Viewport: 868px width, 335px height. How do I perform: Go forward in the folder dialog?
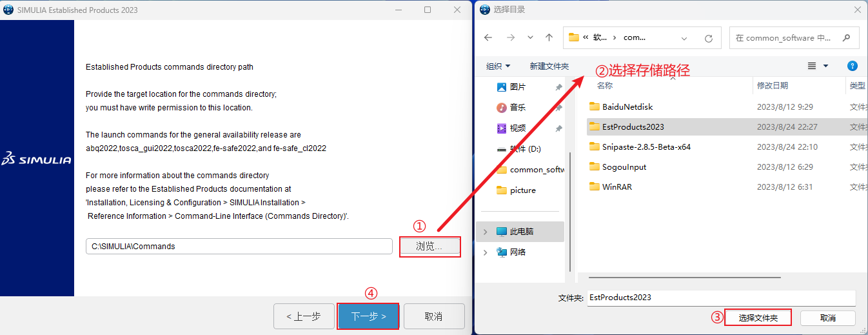[510, 37]
